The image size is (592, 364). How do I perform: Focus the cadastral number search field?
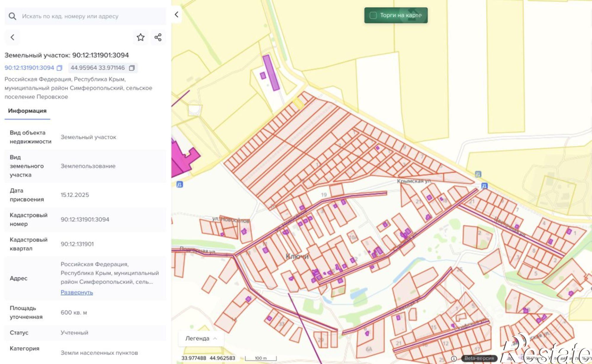click(85, 16)
